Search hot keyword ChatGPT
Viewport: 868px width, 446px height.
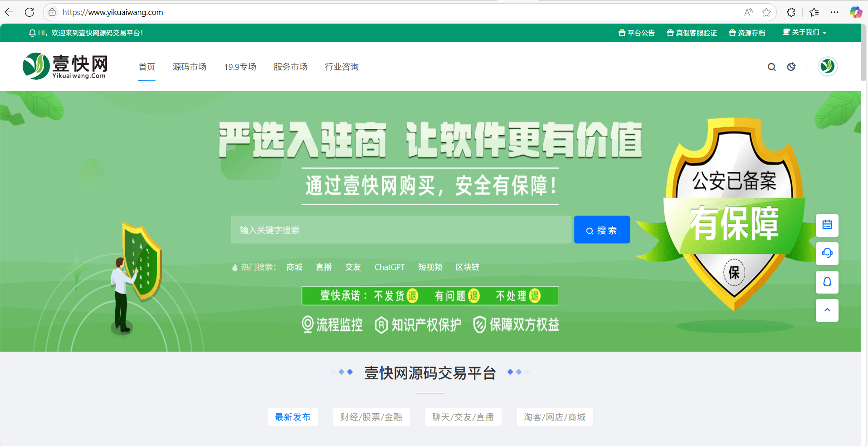point(390,267)
